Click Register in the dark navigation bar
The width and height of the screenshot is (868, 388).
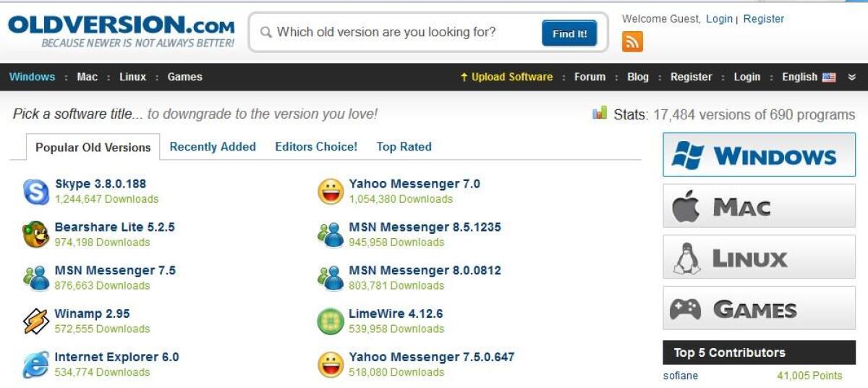[x=691, y=77]
